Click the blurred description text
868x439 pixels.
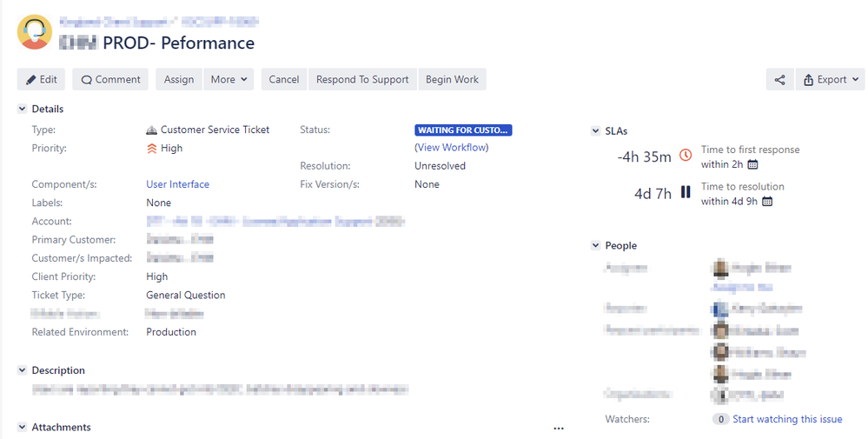point(221,389)
